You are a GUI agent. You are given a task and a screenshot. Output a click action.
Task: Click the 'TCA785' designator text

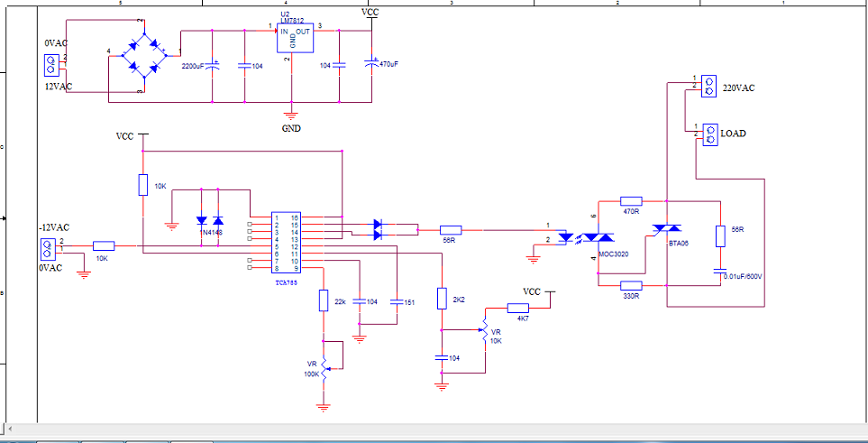285,281
